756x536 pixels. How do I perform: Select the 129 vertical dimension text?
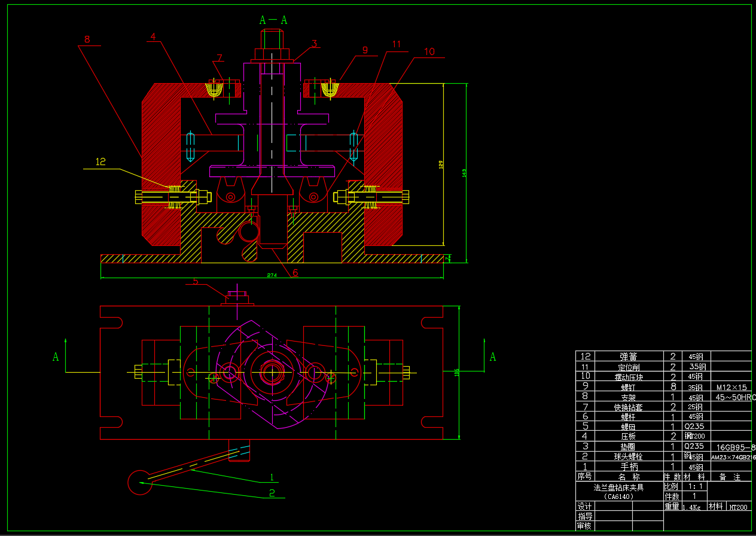pos(441,165)
